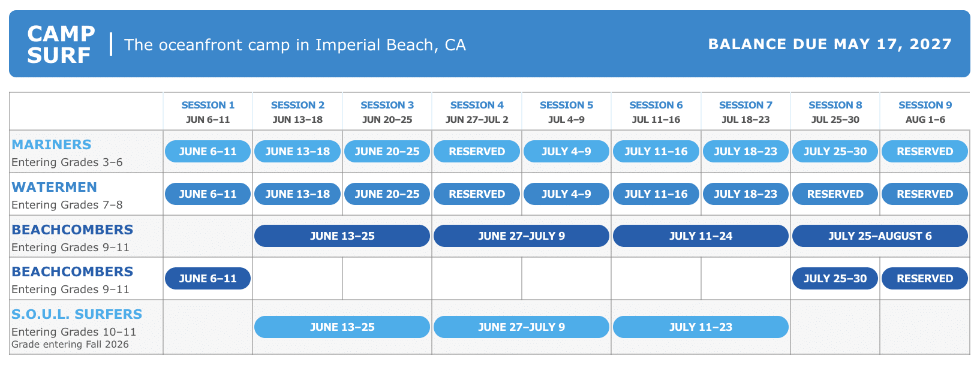Open the Watermen program heading
980x368 pixels.
tap(54, 187)
